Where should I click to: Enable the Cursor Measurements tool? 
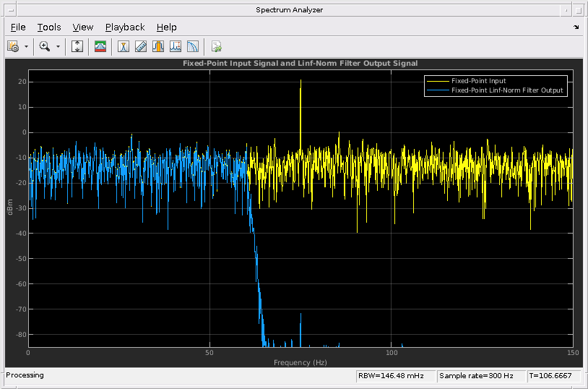[x=124, y=46]
